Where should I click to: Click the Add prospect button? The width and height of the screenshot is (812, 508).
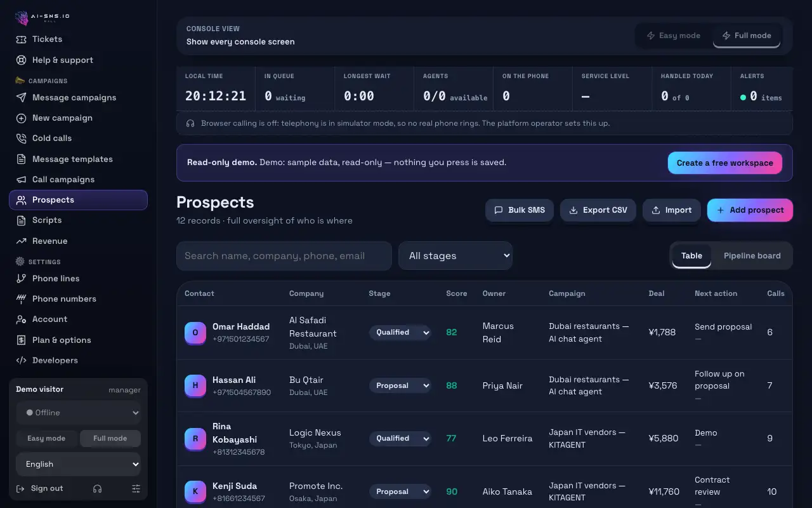(x=750, y=210)
